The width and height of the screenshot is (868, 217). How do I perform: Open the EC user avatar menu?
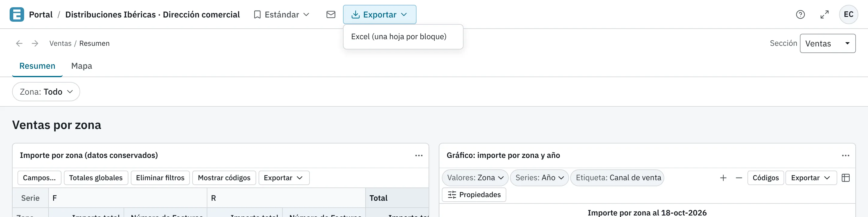click(848, 14)
